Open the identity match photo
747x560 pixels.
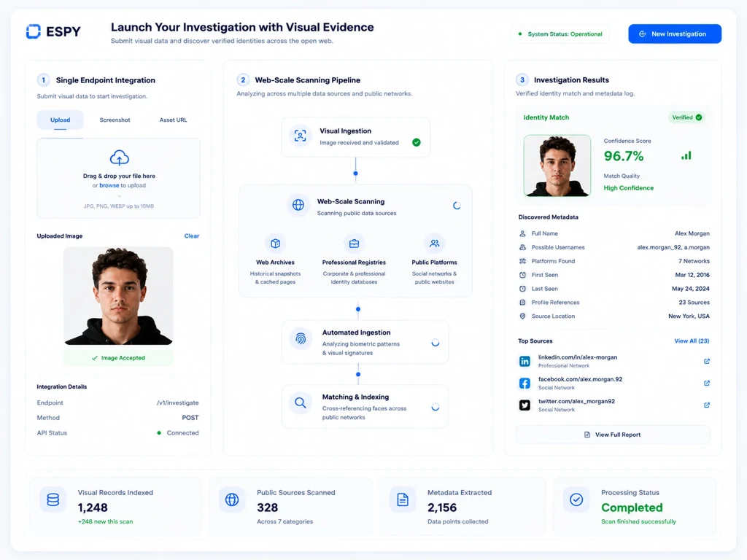(x=557, y=166)
